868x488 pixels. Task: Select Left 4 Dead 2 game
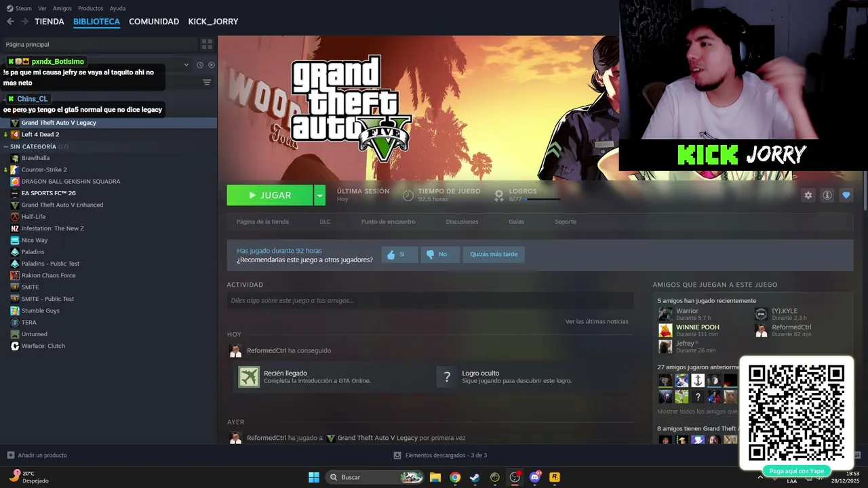(x=40, y=134)
